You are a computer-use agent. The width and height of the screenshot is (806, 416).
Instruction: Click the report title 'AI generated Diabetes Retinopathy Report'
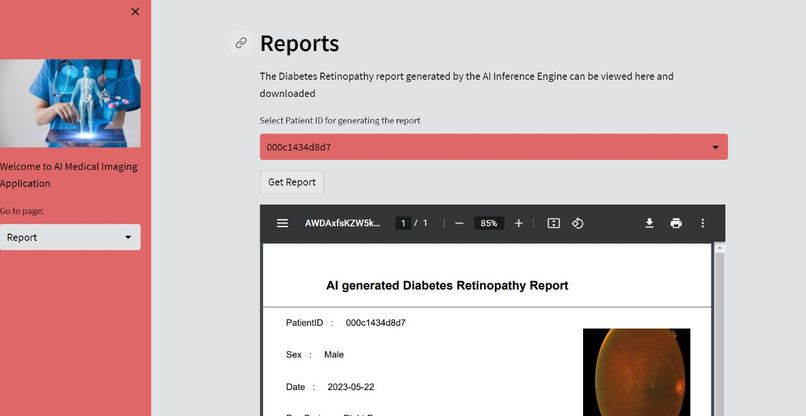coord(447,285)
